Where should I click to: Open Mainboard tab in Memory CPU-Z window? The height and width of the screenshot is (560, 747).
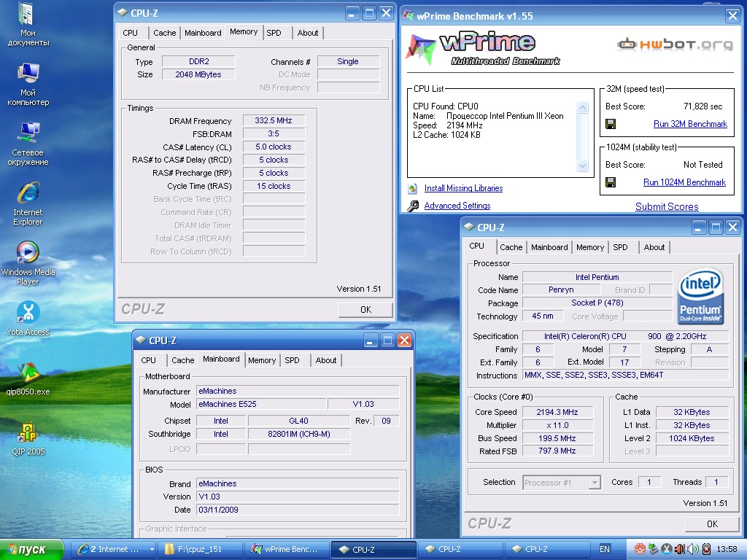pos(203,33)
